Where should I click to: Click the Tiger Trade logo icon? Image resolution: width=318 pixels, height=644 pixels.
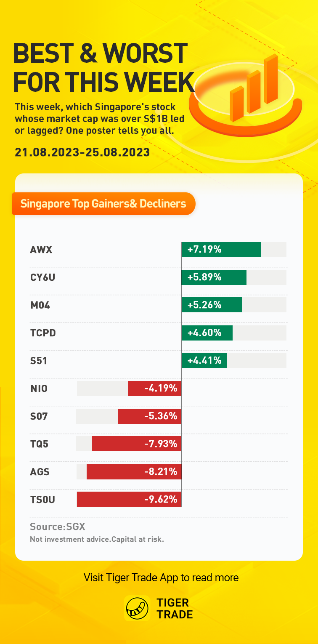[137, 609]
